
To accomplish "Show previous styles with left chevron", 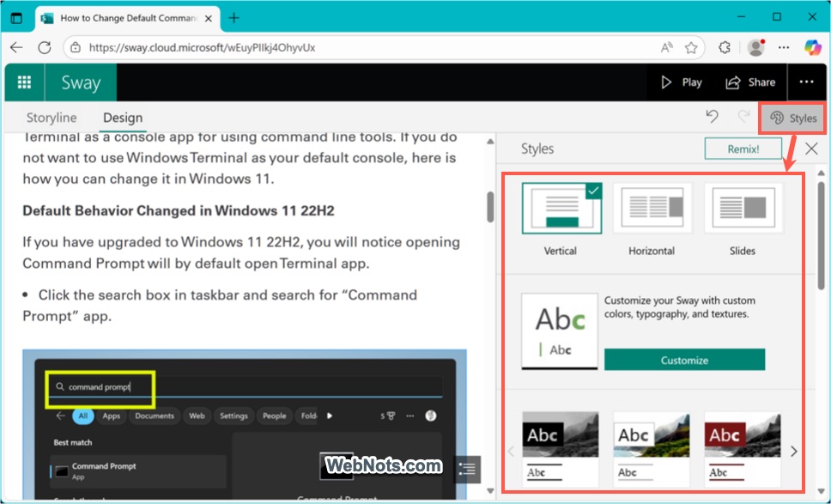I will (511, 451).
